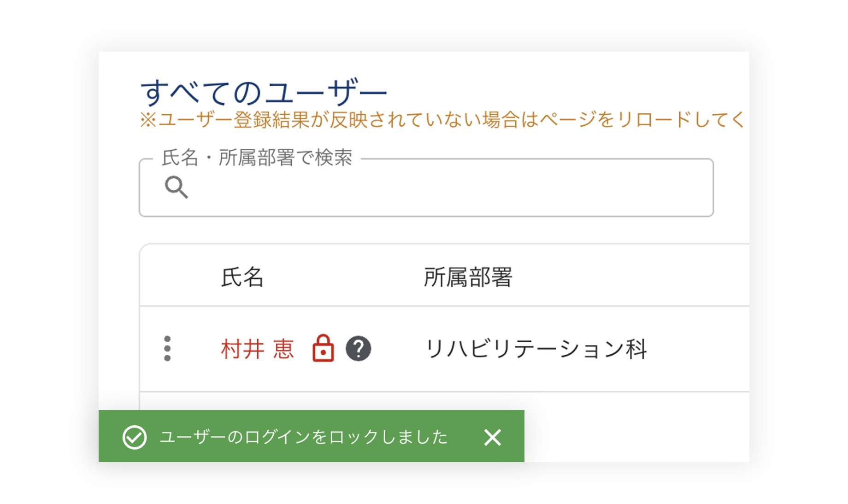Image resolution: width=848 pixels, height=504 pixels.
Task: Click the magnifying glass search icon
Action: [x=176, y=187]
